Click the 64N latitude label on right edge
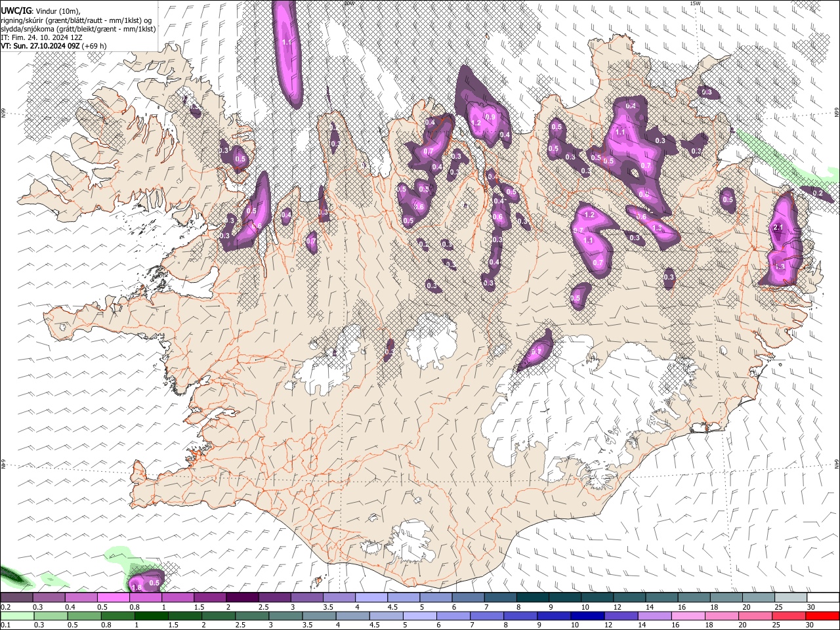Screen dimensions: 840x630 (x=837, y=464)
